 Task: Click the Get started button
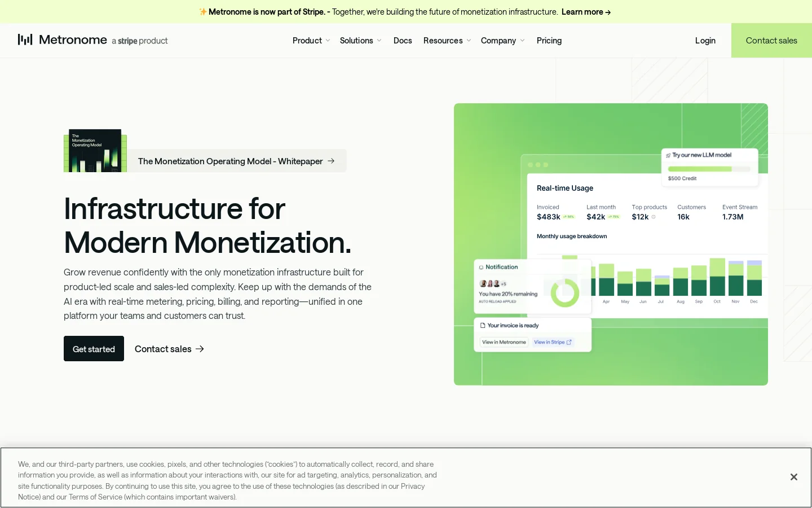tap(94, 349)
